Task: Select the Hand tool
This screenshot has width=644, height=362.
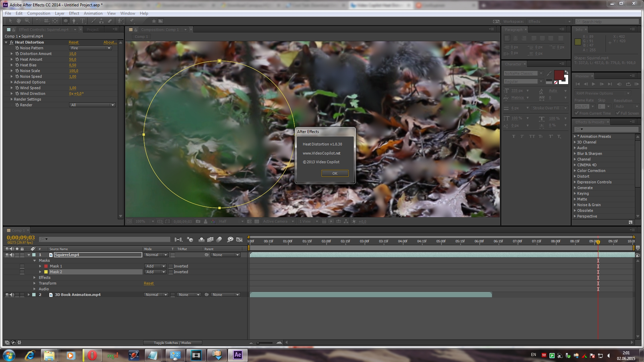Action: coord(19,21)
